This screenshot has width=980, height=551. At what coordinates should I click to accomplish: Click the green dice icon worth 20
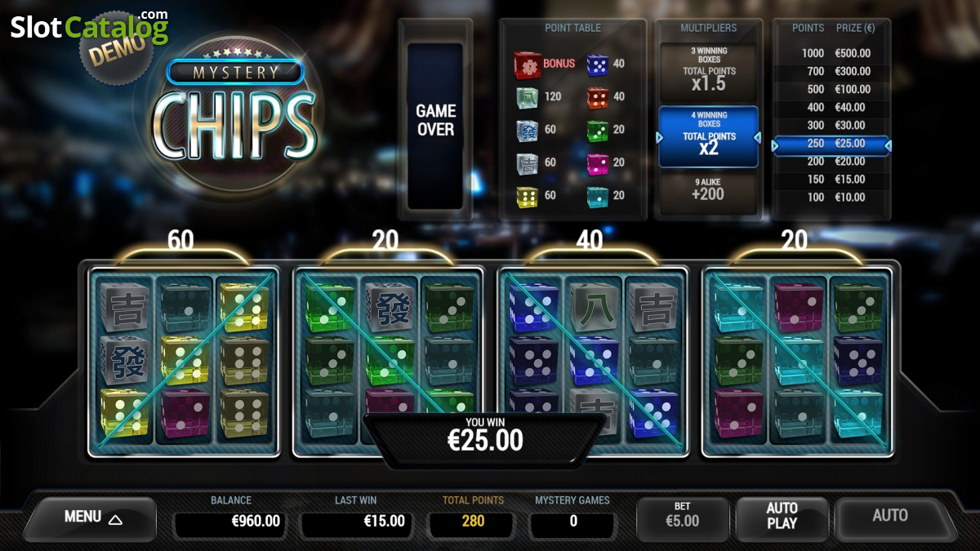click(599, 130)
